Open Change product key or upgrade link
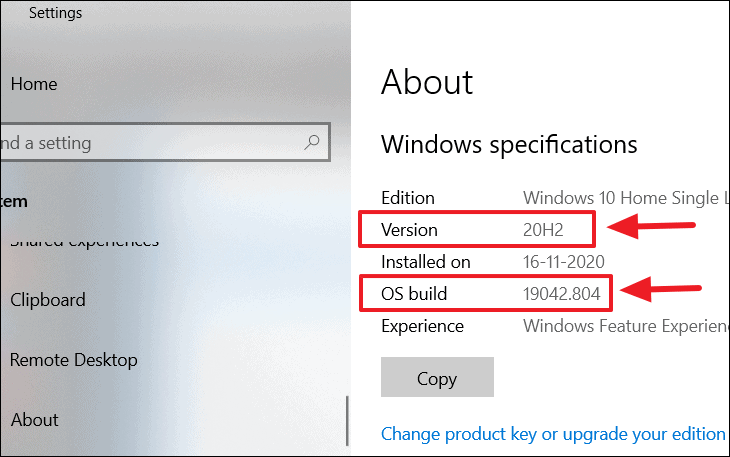 point(553,434)
